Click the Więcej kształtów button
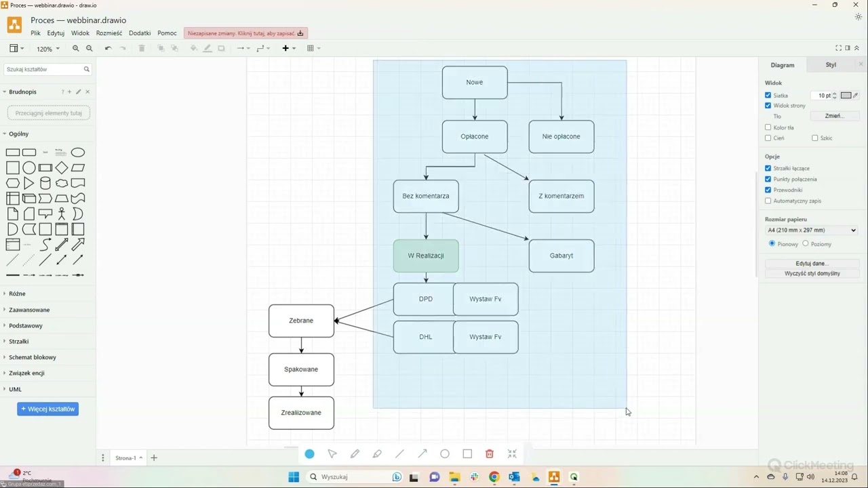Screen dimensions: 868x488 tap(47, 409)
